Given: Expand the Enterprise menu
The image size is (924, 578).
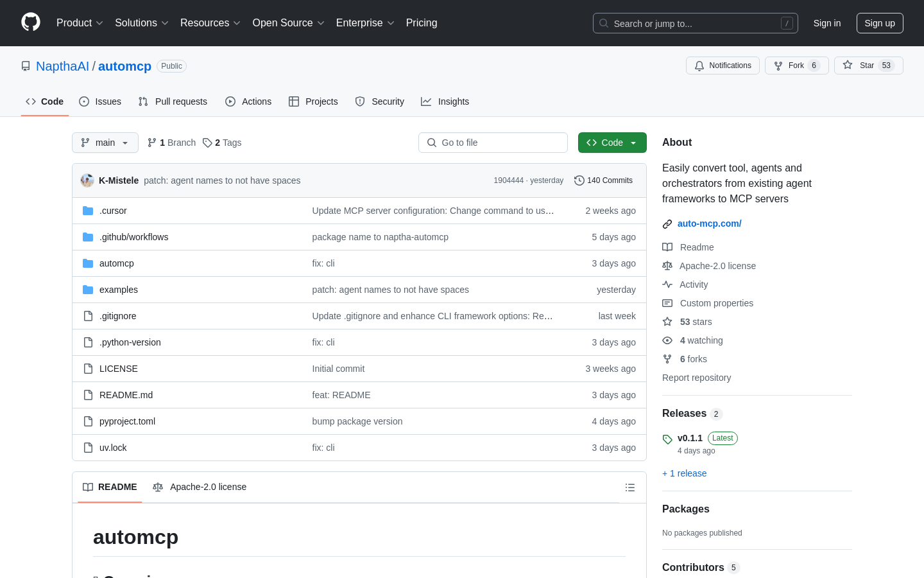Looking at the screenshot, I should (365, 23).
